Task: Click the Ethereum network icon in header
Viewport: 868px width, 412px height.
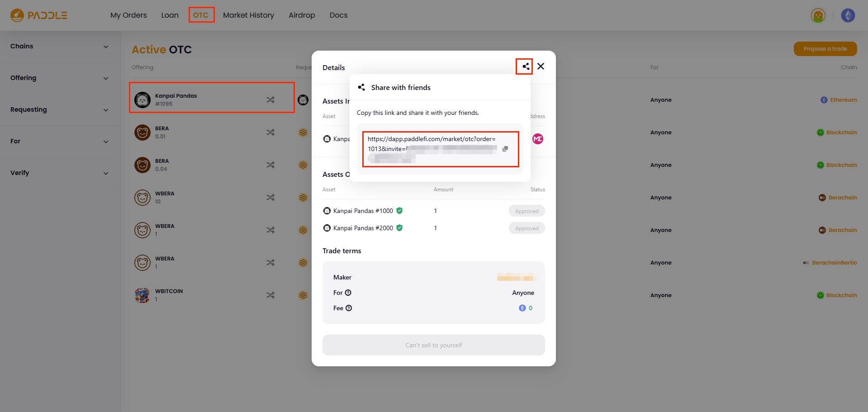Action: 848,15
